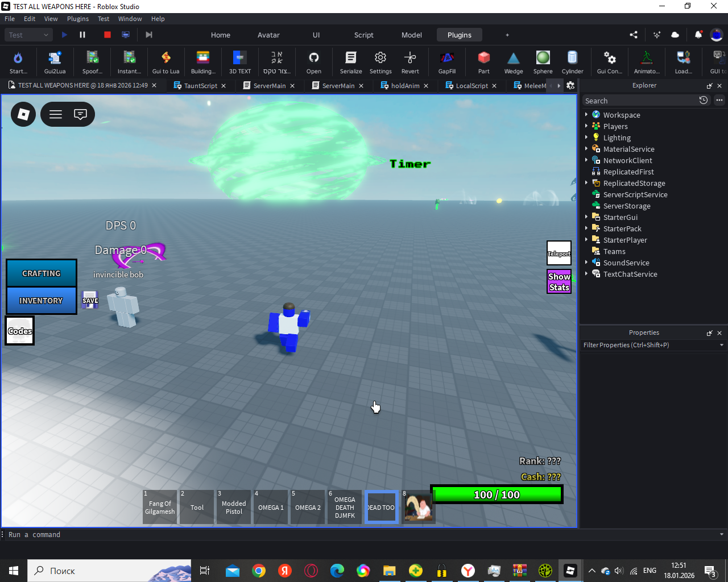Expand the ReplicatedStorage node
The image size is (728, 582).
click(586, 182)
